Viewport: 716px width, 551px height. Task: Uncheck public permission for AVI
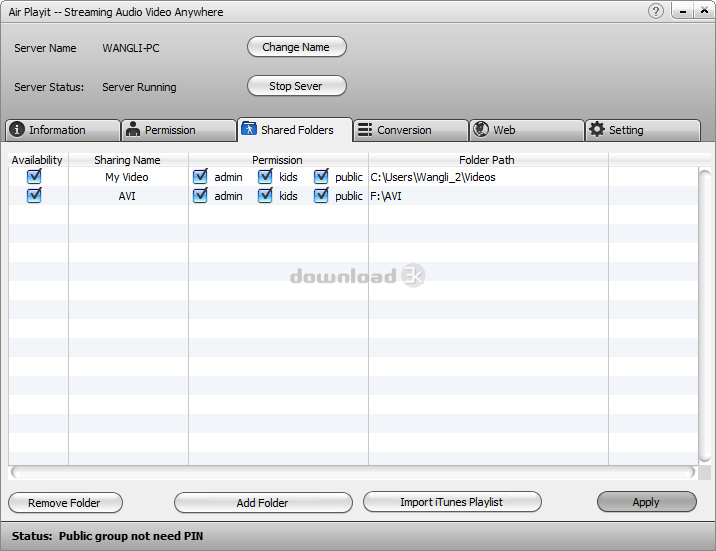321,195
